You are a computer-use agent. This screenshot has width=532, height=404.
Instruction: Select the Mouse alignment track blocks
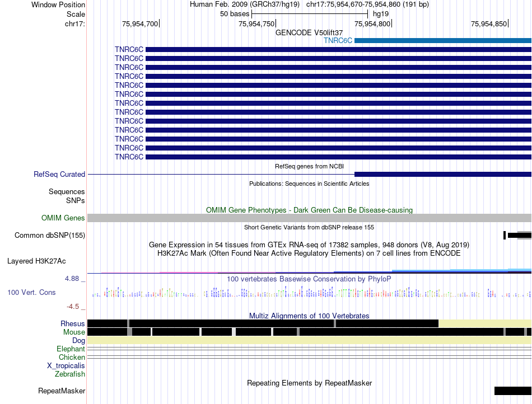[x=309, y=332]
